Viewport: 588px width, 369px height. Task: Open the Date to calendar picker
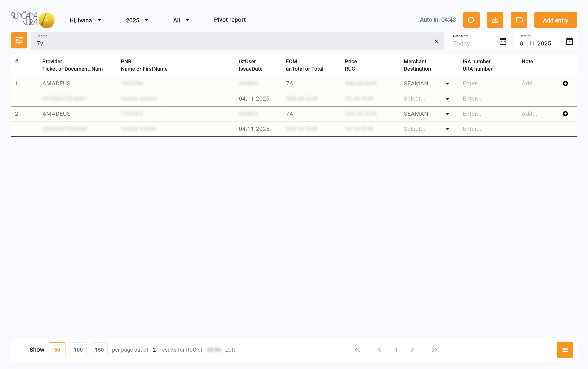[x=569, y=41]
